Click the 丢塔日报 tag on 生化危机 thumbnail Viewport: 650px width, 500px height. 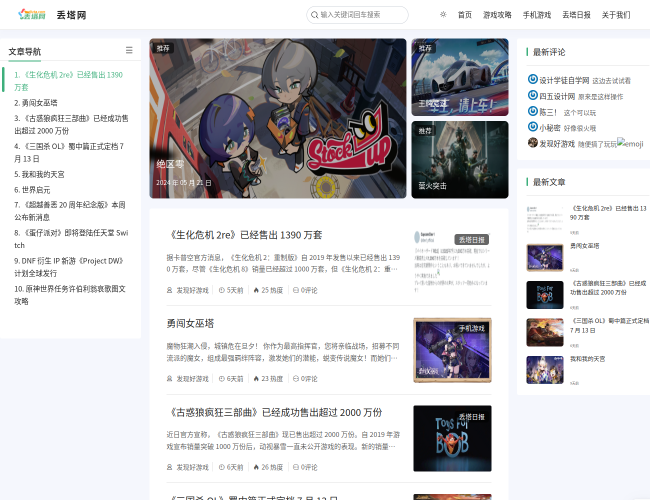(x=472, y=240)
